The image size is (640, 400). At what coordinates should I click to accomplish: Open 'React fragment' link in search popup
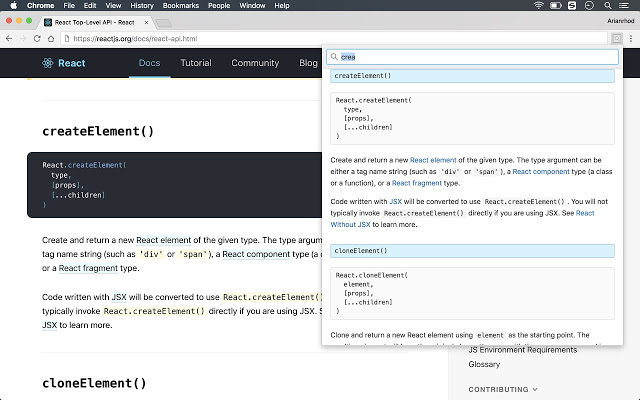417,183
